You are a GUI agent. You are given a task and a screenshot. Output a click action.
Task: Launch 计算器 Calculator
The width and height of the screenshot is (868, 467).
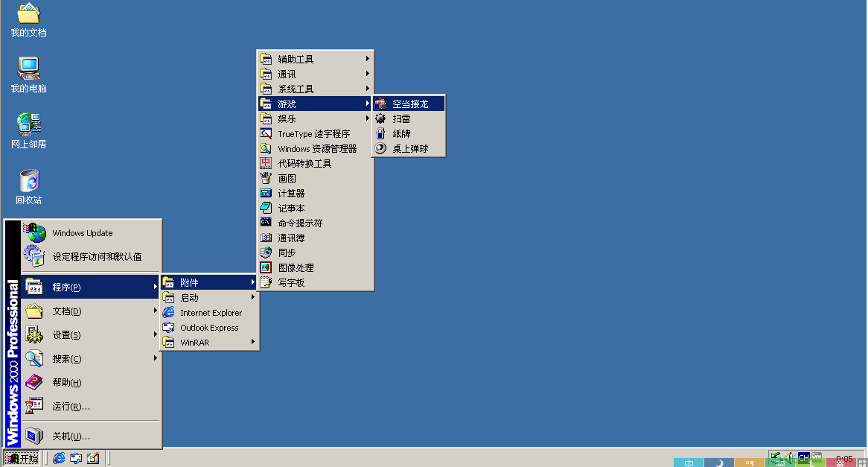[316, 194]
